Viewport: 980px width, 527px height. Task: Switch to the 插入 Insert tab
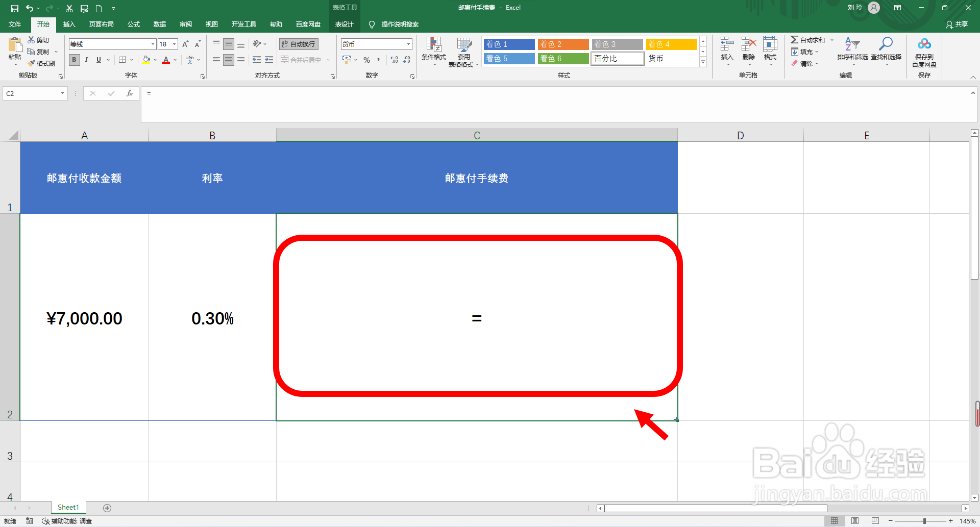pyautogui.click(x=69, y=24)
